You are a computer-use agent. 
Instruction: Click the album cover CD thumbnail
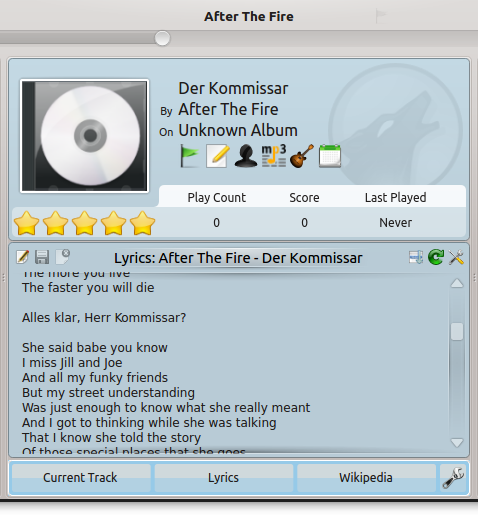point(84,136)
